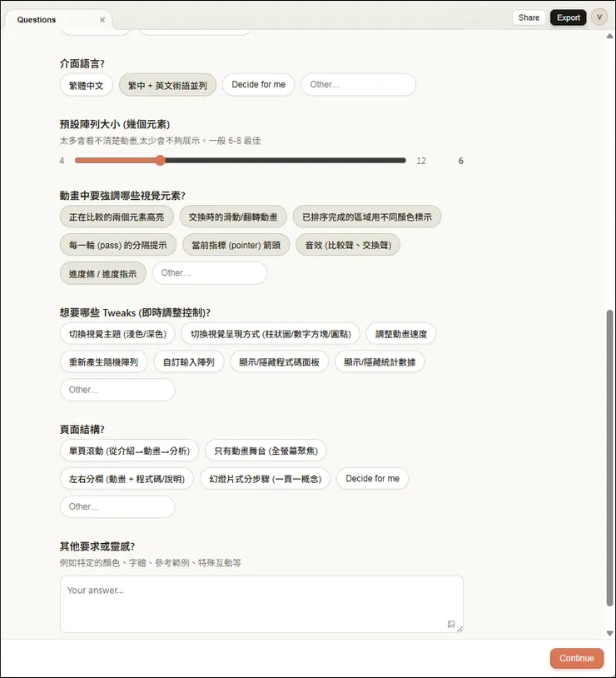Toggle 進度條 / 進度指示 chip

click(103, 273)
